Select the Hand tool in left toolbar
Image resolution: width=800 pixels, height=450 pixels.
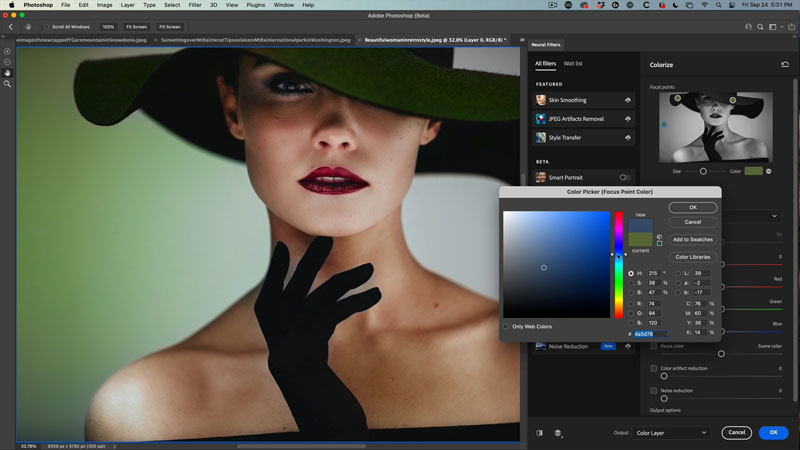[x=7, y=73]
